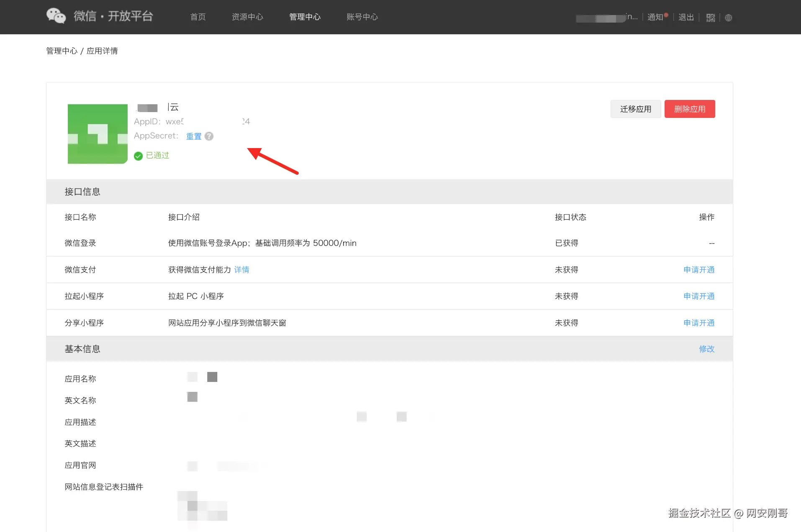This screenshot has height=532, width=801.
Task: Click the 拉起小程序 interface name
Action: tap(84, 296)
